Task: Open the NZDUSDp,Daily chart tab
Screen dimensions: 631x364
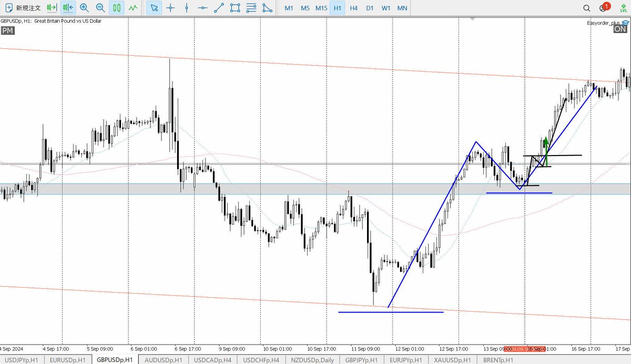Action: point(311,360)
